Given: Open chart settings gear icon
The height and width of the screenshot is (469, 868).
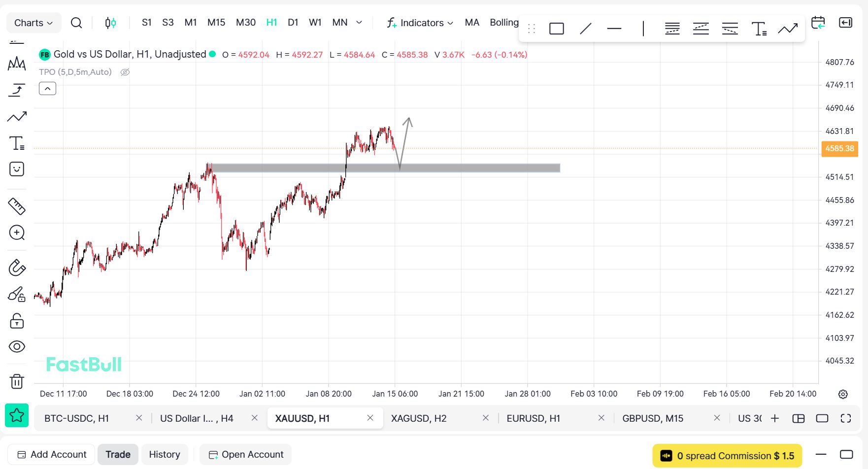Looking at the screenshot, I should 843,394.
